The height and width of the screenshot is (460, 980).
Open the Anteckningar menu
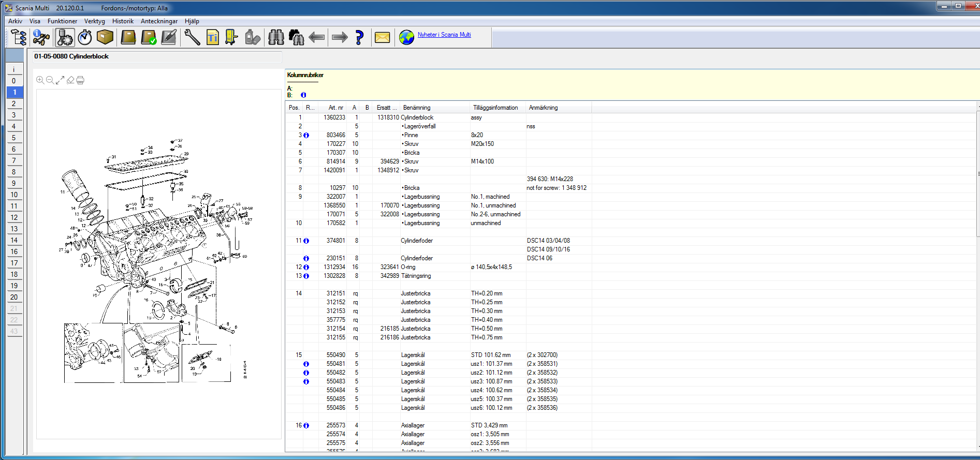(159, 21)
